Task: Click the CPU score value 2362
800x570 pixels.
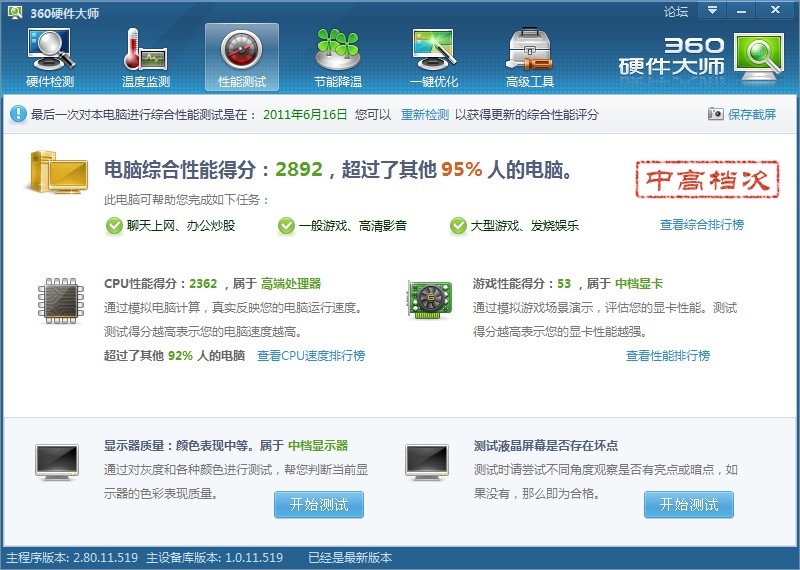Action: [x=203, y=284]
